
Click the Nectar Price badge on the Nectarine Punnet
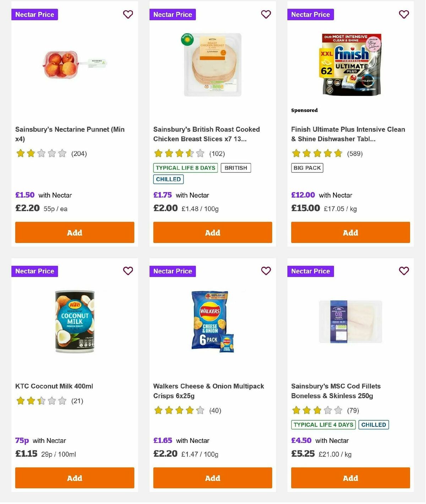(x=34, y=15)
